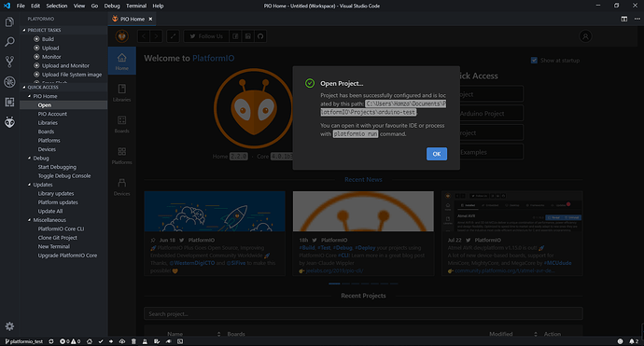
Task: Open Boards in PIO Home sidebar
Action: pyautogui.click(x=122, y=124)
